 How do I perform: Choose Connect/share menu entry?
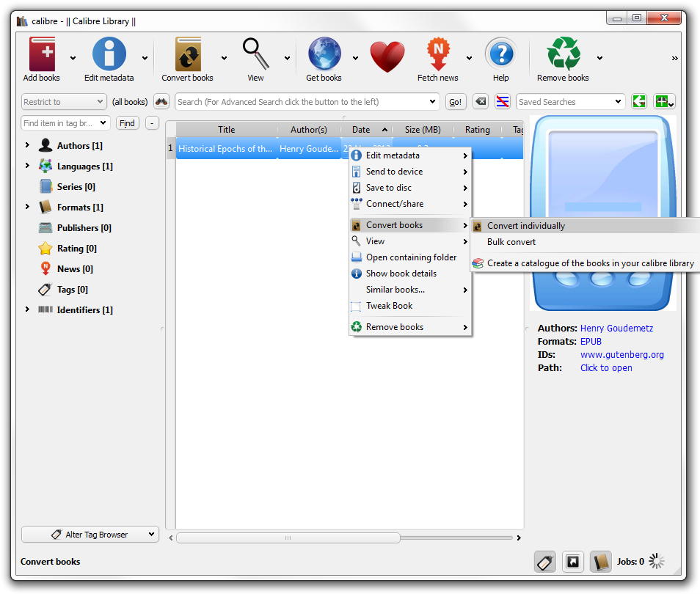[x=410, y=204]
